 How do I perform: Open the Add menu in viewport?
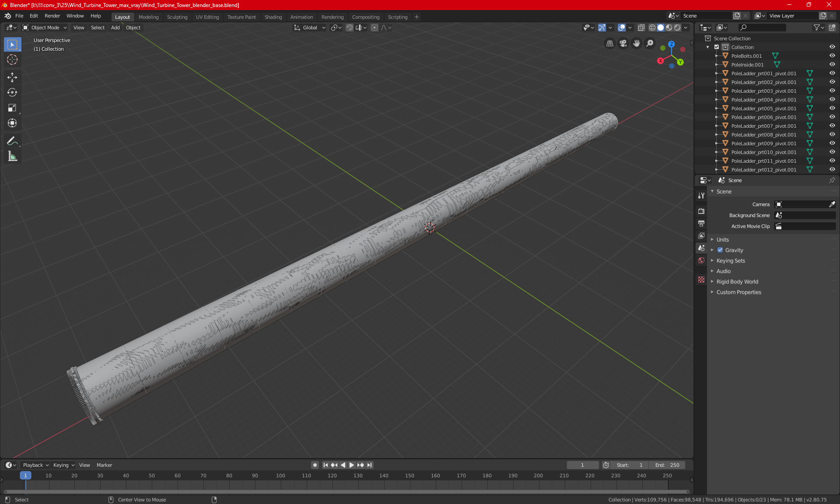(115, 28)
